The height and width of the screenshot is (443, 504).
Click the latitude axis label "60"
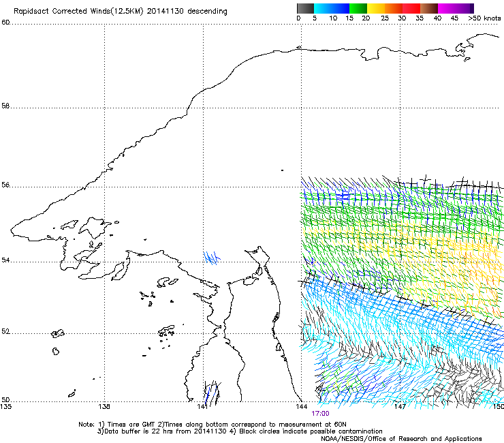click(x=5, y=22)
